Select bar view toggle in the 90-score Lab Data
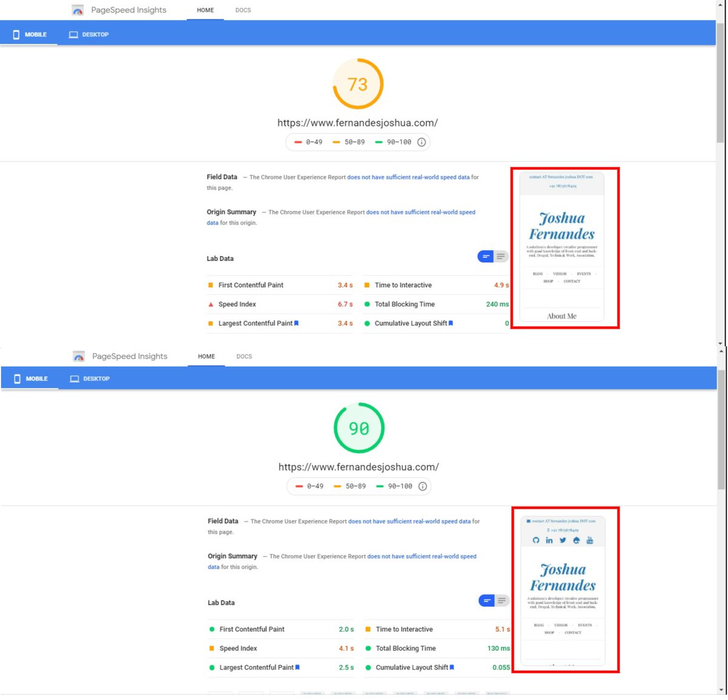728x700 pixels. 487,601
